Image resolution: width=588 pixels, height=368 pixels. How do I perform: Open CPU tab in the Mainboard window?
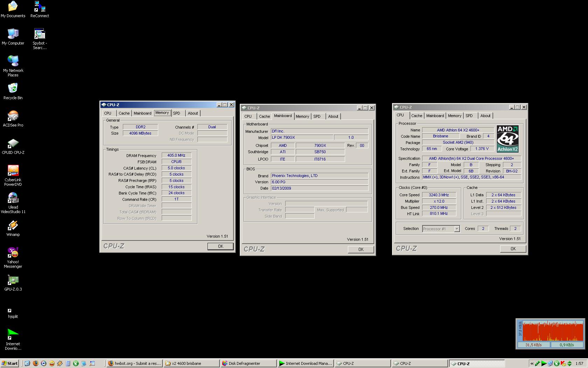248,116
